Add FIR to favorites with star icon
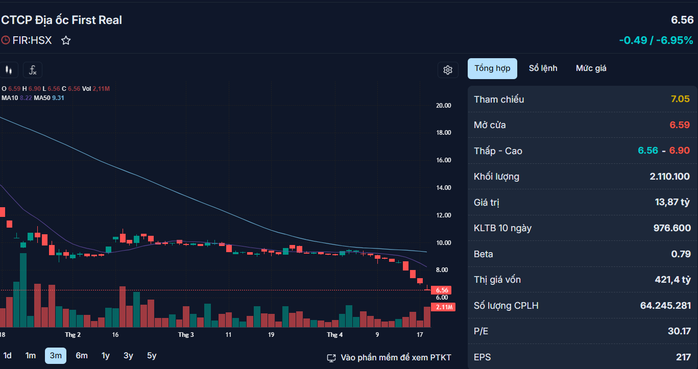The width and height of the screenshot is (698, 369). click(66, 41)
